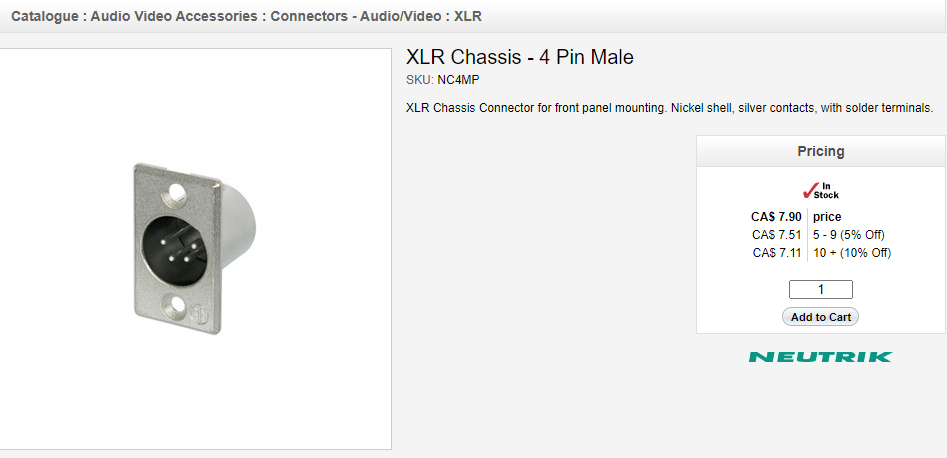Select the NC4MP part number text

tap(465, 80)
